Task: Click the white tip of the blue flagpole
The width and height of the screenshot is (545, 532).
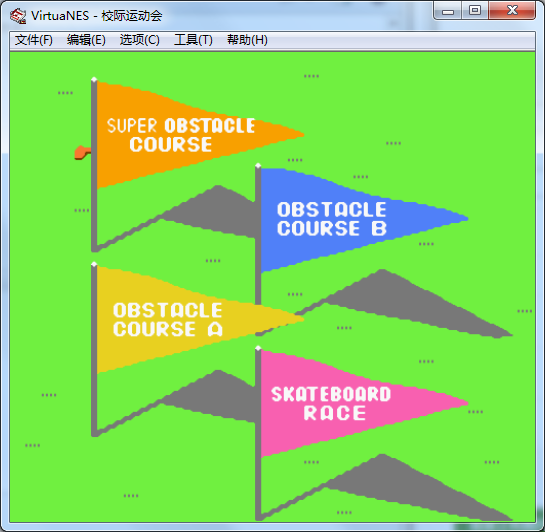Action: (258, 166)
